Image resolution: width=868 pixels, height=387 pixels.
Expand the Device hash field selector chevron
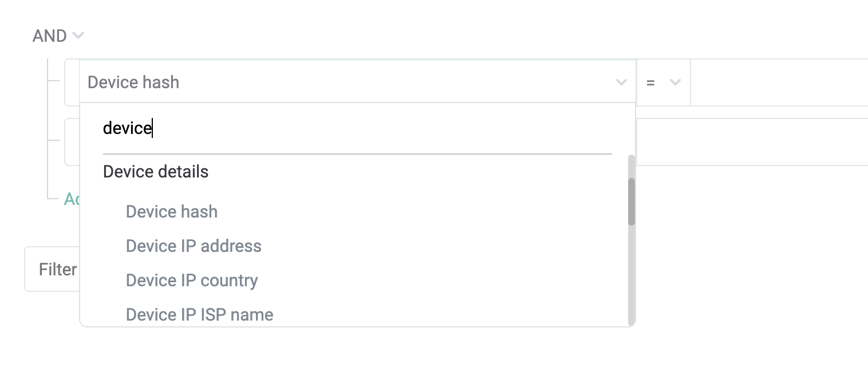pyautogui.click(x=621, y=82)
